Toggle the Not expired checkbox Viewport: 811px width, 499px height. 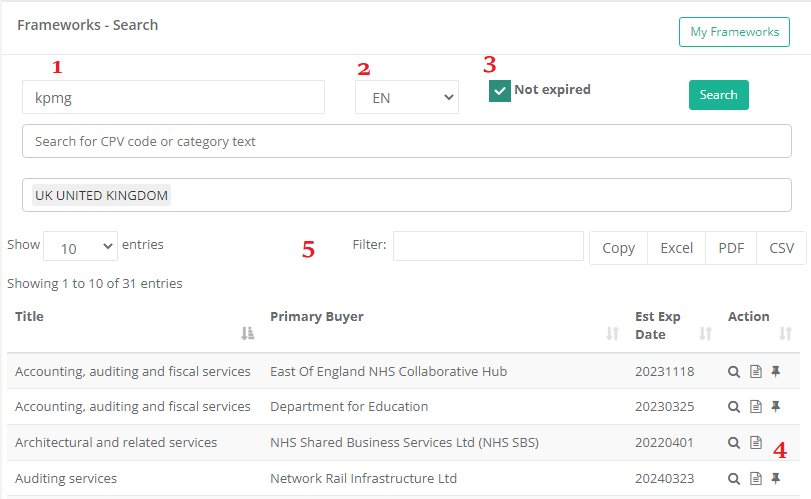500,91
